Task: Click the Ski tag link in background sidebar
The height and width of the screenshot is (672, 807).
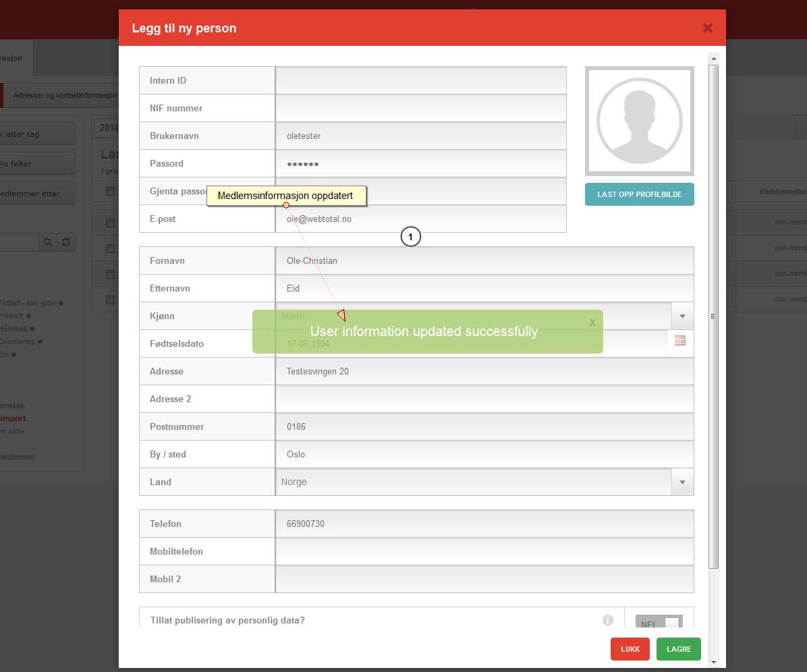Action: click(x=4, y=354)
